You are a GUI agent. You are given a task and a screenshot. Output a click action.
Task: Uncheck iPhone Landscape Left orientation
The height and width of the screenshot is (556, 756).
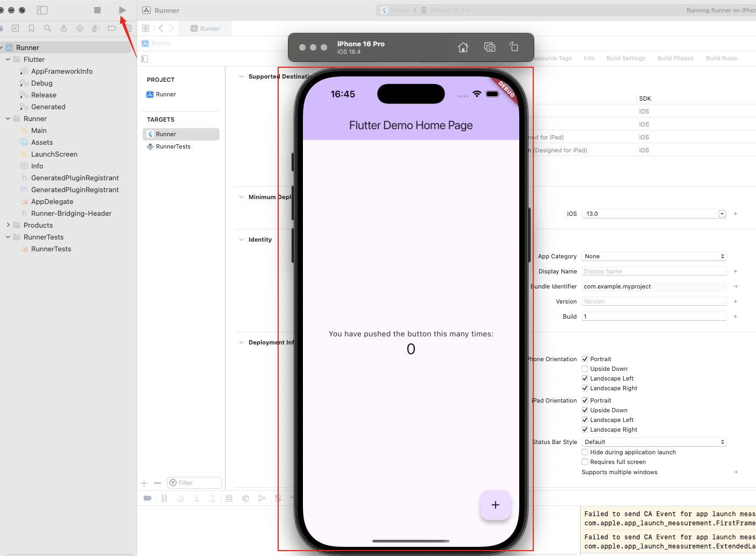(x=585, y=378)
